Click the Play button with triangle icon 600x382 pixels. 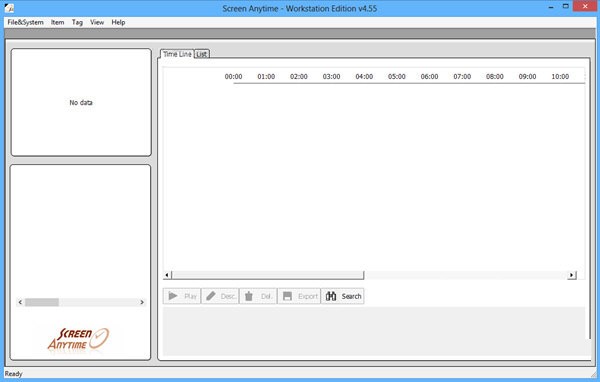click(x=182, y=296)
